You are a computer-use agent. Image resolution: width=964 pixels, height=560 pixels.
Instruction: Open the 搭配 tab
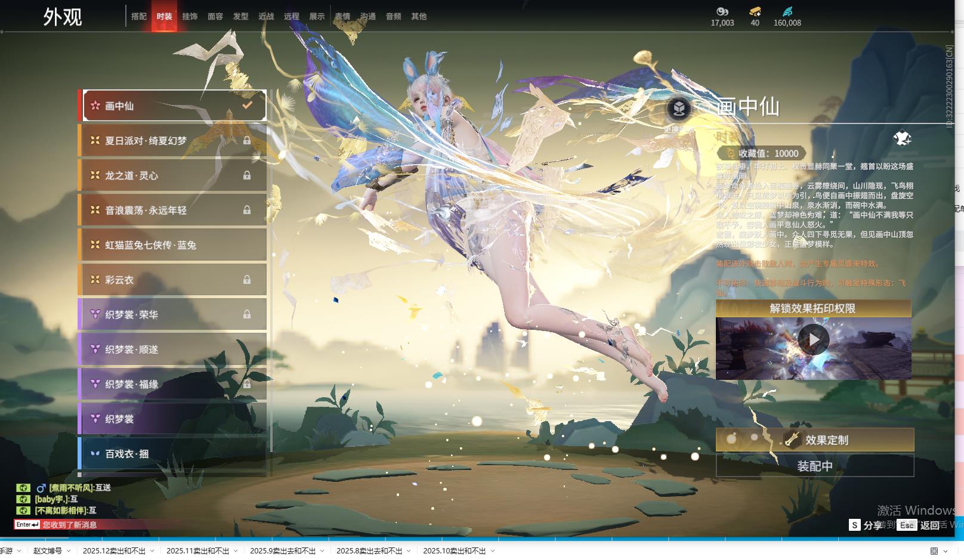[x=139, y=17]
